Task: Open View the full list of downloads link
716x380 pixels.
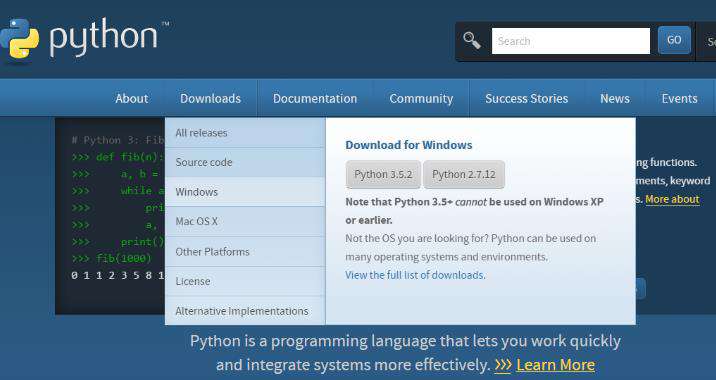Action: coord(415,275)
